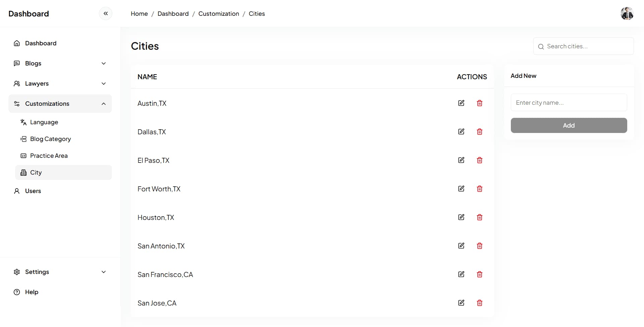The width and height of the screenshot is (644, 327).
Task: Delete San Francisco,CA row
Action: coord(480,274)
